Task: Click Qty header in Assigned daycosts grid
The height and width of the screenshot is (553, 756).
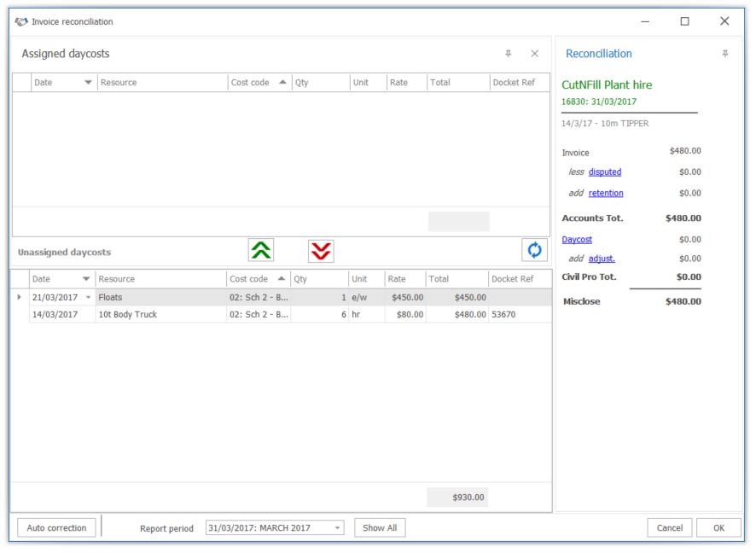Action: pos(321,83)
